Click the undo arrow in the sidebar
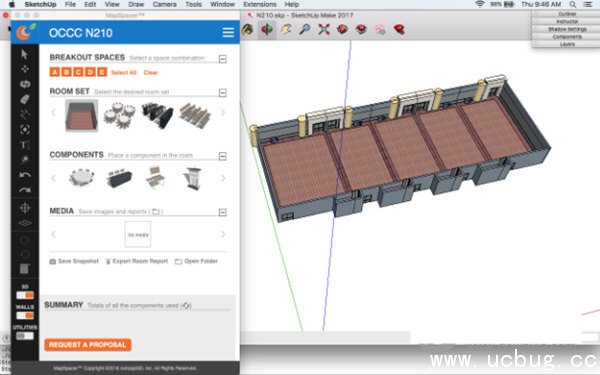600x375 pixels. click(25, 175)
